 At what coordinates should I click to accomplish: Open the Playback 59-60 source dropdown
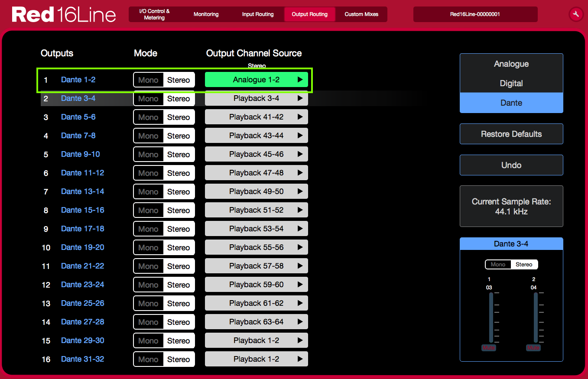[257, 285]
